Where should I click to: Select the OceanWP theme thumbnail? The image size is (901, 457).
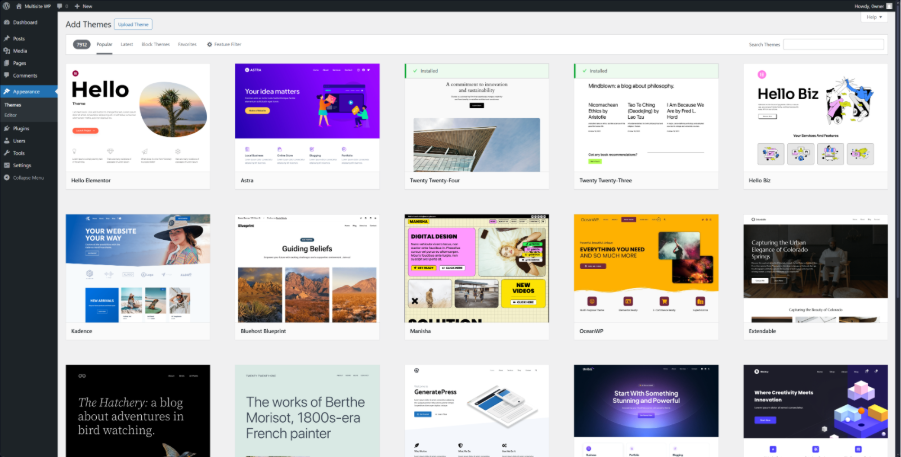[646, 268]
